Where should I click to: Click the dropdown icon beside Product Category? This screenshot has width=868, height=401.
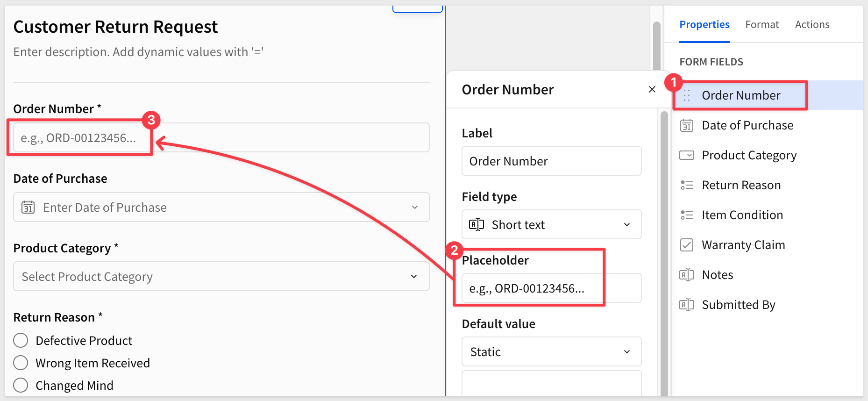(686, 155)
